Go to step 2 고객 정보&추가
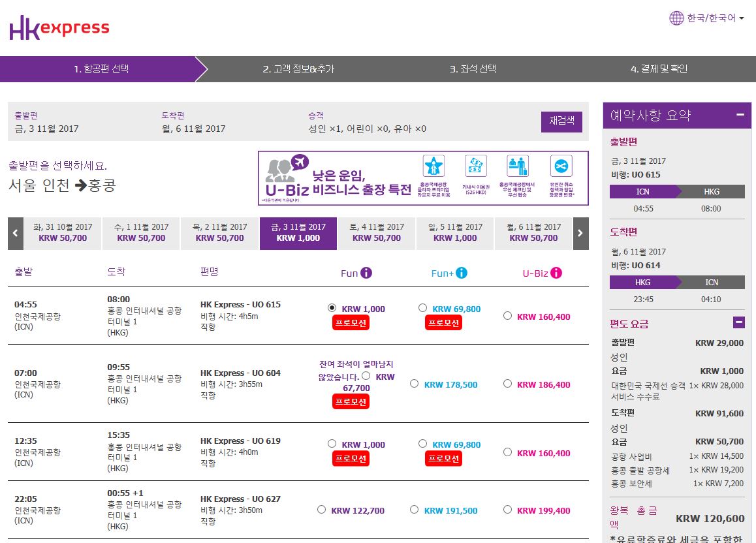This screenshot has width=756, height=543. [x=298, y=69]
